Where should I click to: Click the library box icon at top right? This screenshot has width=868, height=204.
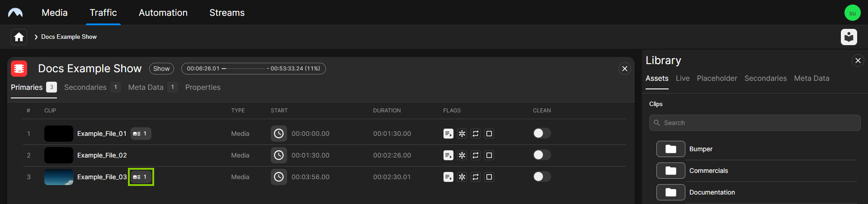tap(849, 37)
